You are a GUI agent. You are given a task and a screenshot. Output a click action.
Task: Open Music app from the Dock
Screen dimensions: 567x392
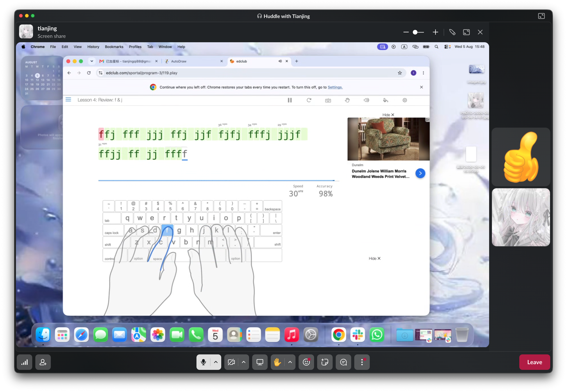[291, 335]
